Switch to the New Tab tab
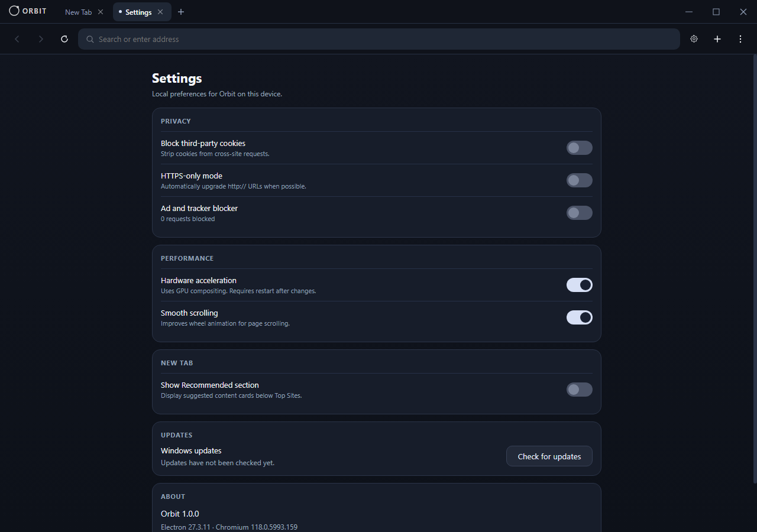 point(77,12)
